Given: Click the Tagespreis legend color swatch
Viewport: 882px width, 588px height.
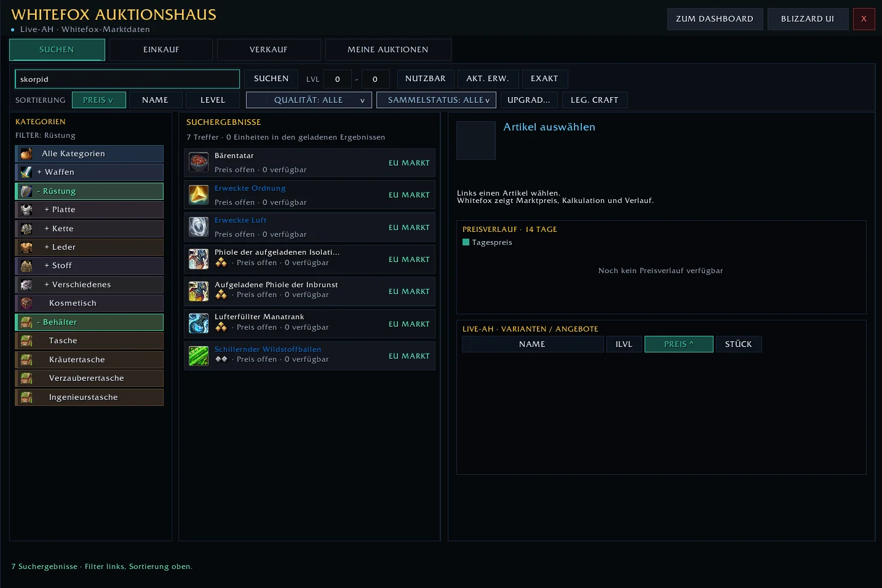Looking at the screenshot, I should 466,242.
